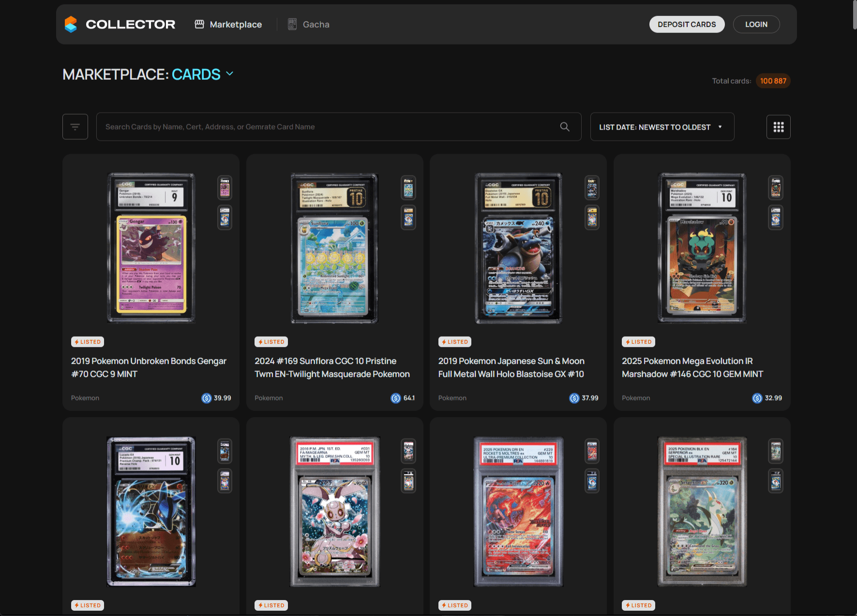Image resolution: width=857 pixels, height=616 pixels.
Task: Click the Login button
Action: tap(756, 24)
